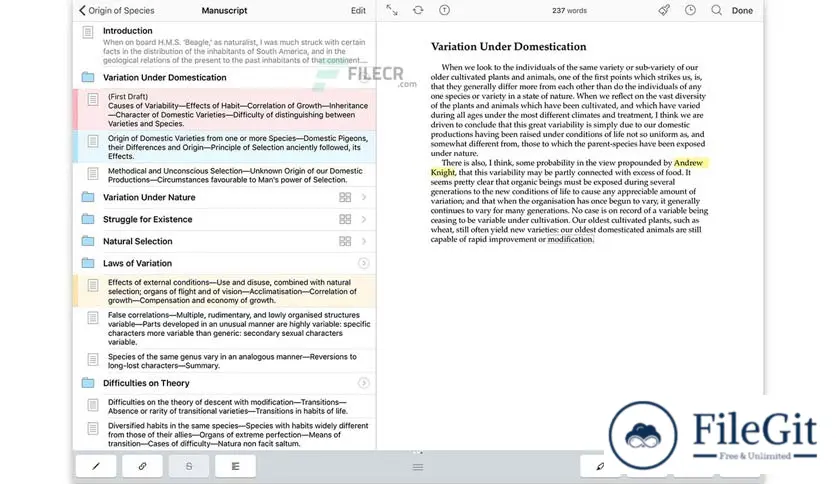
Task: Open the red First Draft document
Action: (224, 109)
